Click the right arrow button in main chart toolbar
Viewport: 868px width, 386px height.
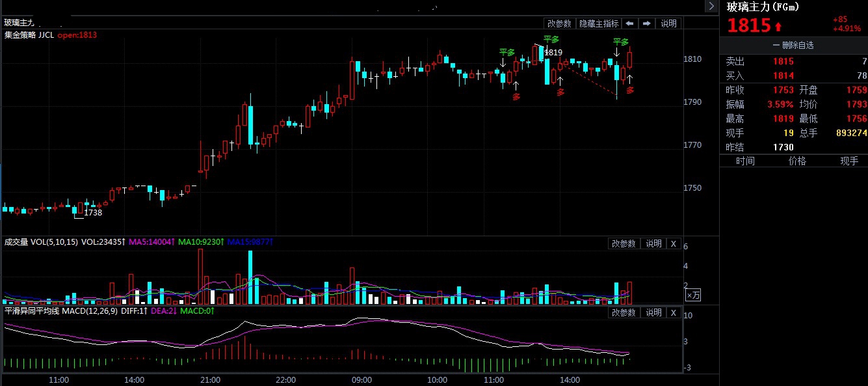coord(646,23)
